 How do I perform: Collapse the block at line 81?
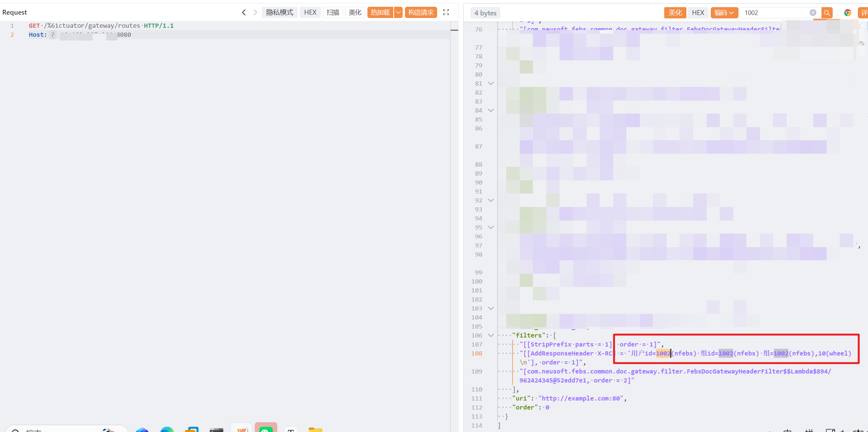click(x=490, y=83)
